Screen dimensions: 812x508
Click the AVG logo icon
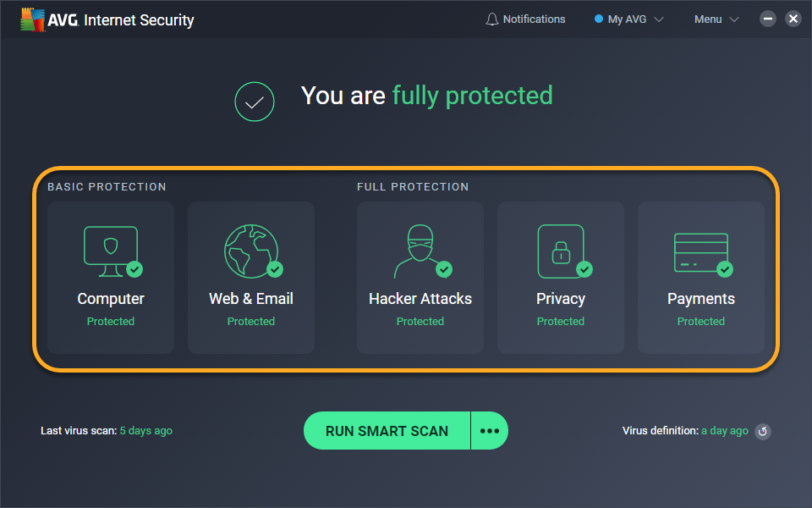tap(32, 19)
